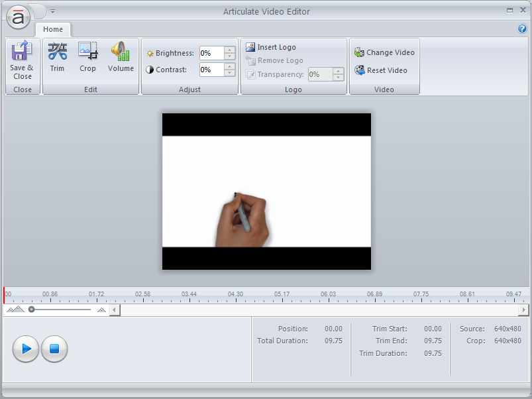Click the Trim End label
This screenshot has width=532, height=399.
pyautogui.click(x=391, y=341)
